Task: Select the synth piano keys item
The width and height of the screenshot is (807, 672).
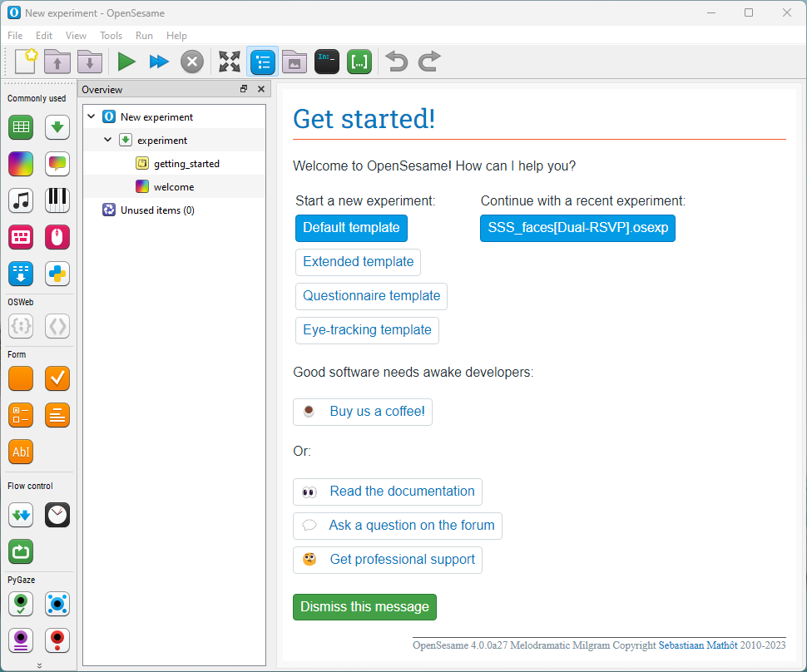Action: pos(57,200)
